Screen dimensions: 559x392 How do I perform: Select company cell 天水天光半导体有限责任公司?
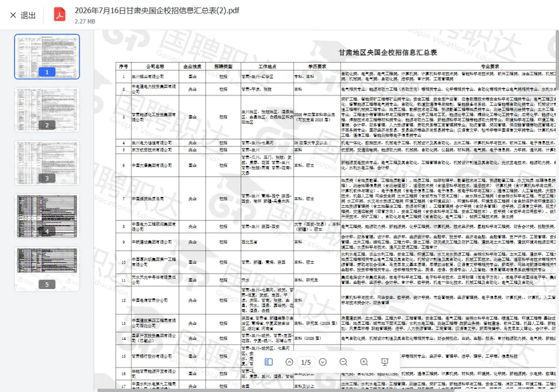[x=155, y=280]
